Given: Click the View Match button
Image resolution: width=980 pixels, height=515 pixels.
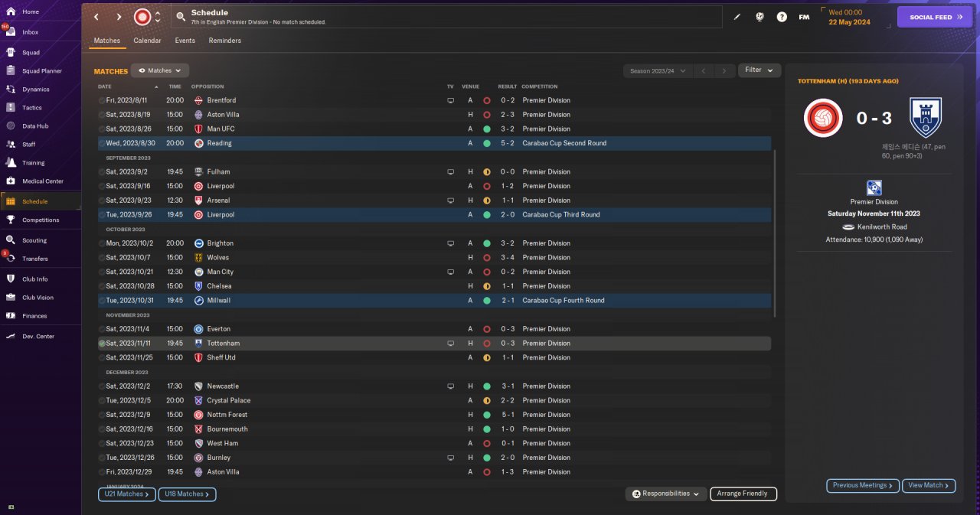Looking at the screenshot, I should [929, 485].
